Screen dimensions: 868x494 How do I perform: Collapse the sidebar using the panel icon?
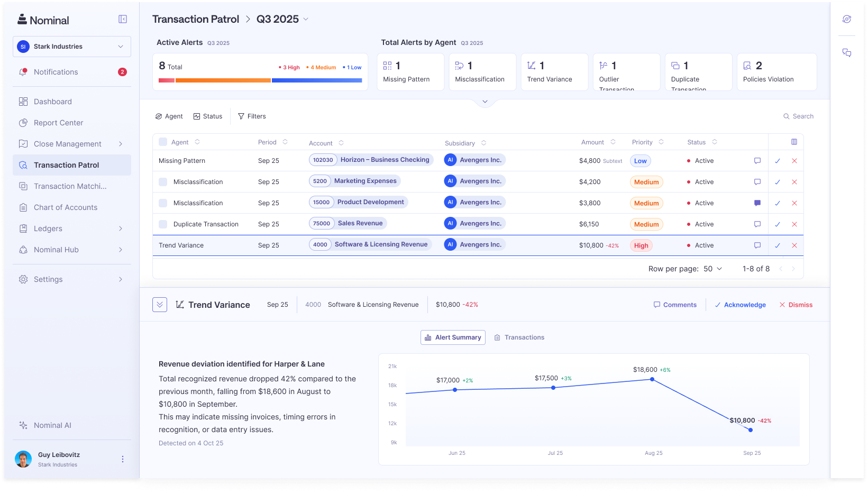point(122,19)
